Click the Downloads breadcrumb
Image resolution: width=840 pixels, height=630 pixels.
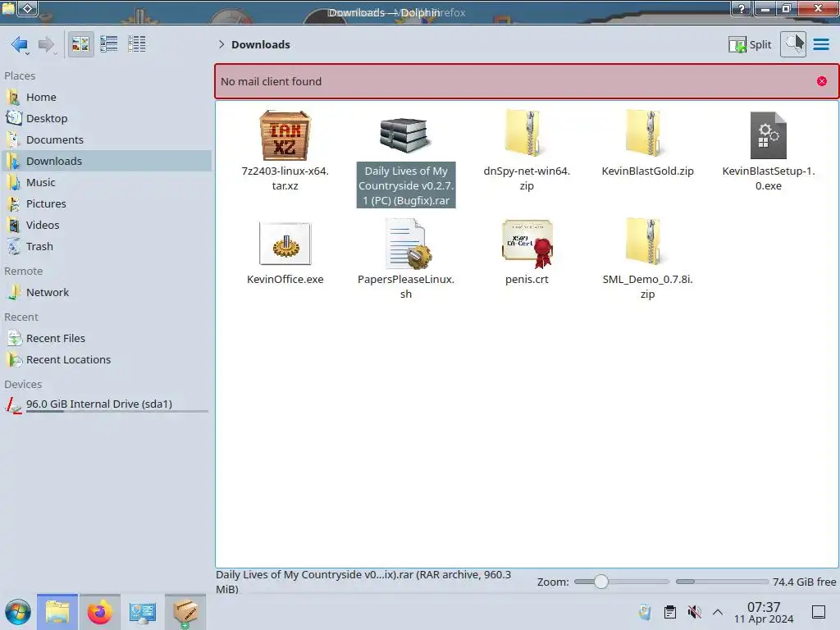tap(260, 44)
